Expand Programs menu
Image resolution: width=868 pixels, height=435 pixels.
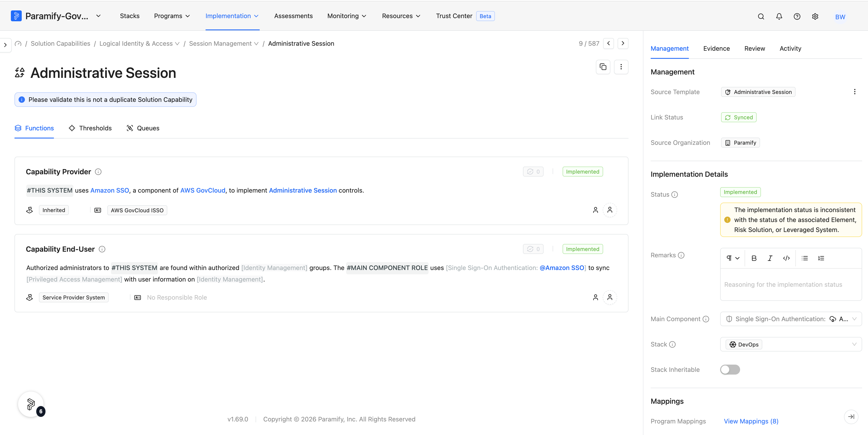click(x=172, y=16)
